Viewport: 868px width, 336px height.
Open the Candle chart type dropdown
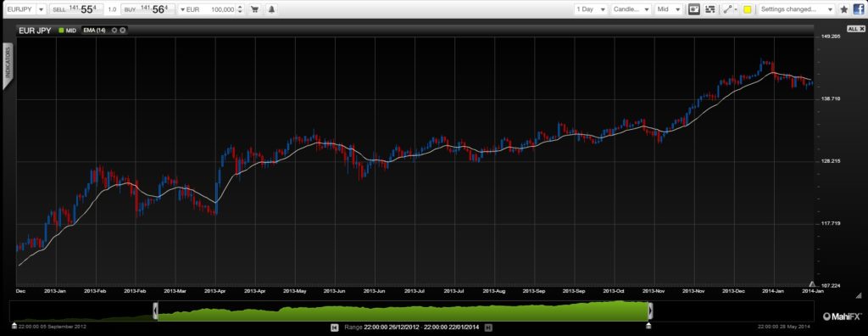click(x=631, y=9)
